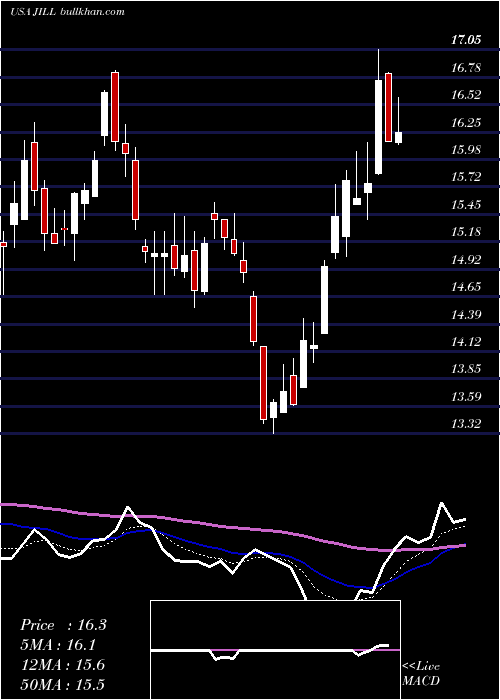Click the 'Price : 16.3' readout
This screenshot has height=700, width=500.
click(x=63, y=625)
